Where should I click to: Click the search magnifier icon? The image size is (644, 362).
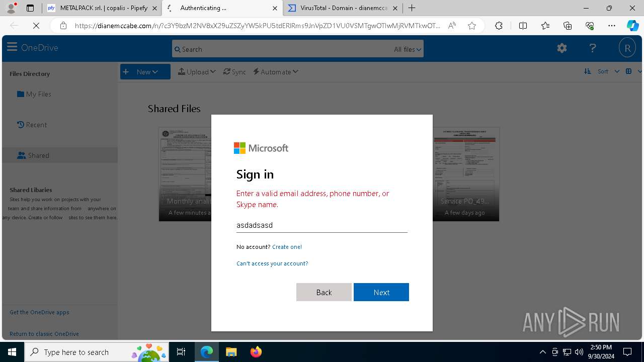coord(177,49)
